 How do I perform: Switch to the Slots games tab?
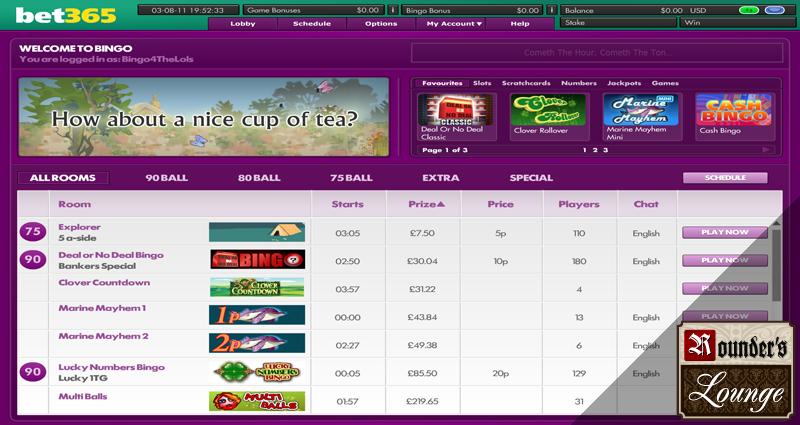(x=482, y=83)
